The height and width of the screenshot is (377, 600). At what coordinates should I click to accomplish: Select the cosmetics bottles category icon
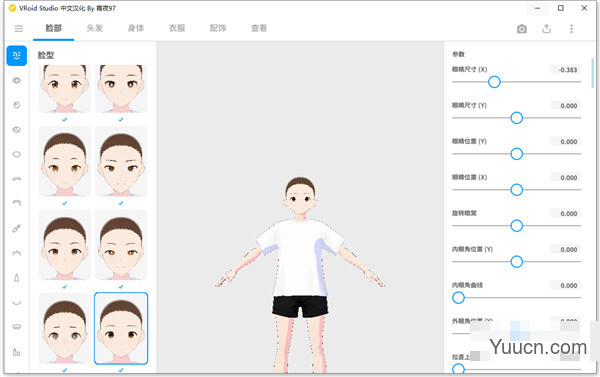click(16, 352)
